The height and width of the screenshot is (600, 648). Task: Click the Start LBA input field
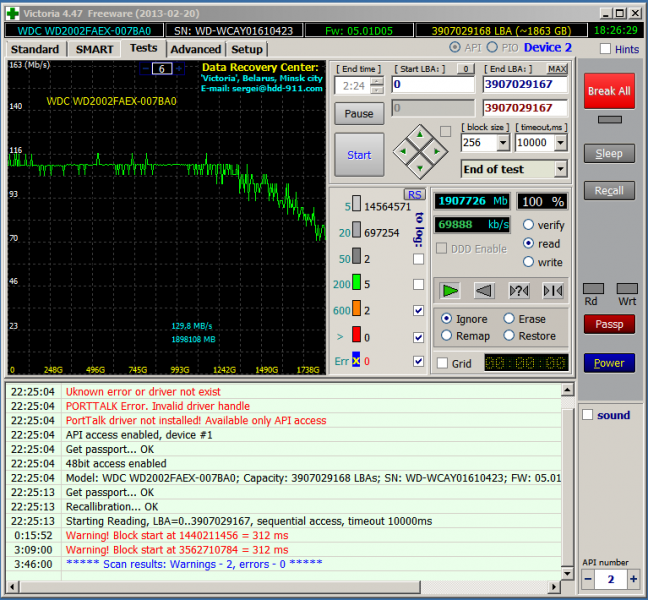432,85
